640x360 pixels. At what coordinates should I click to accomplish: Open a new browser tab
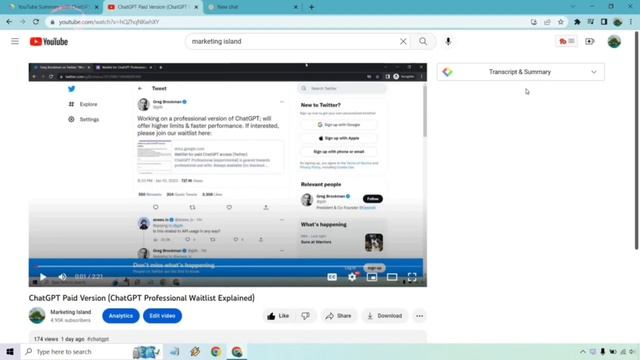coord(311,7)
